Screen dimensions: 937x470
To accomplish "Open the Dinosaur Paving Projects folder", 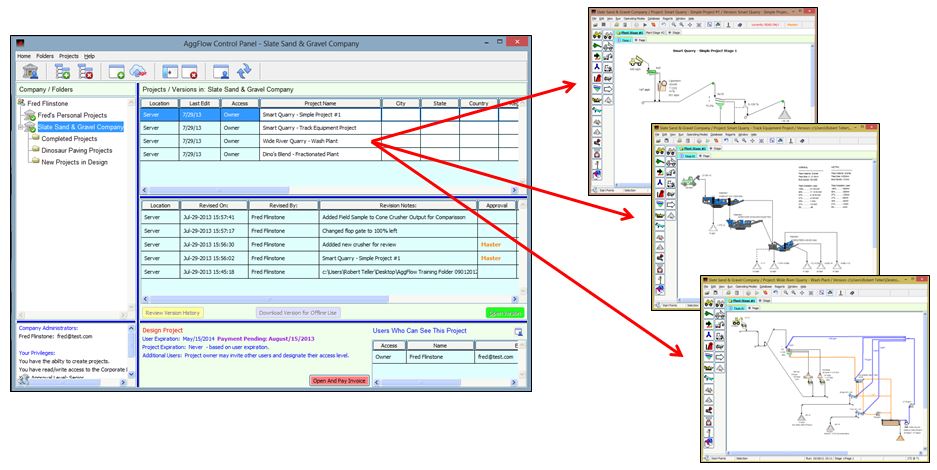I will pos(76,150).
